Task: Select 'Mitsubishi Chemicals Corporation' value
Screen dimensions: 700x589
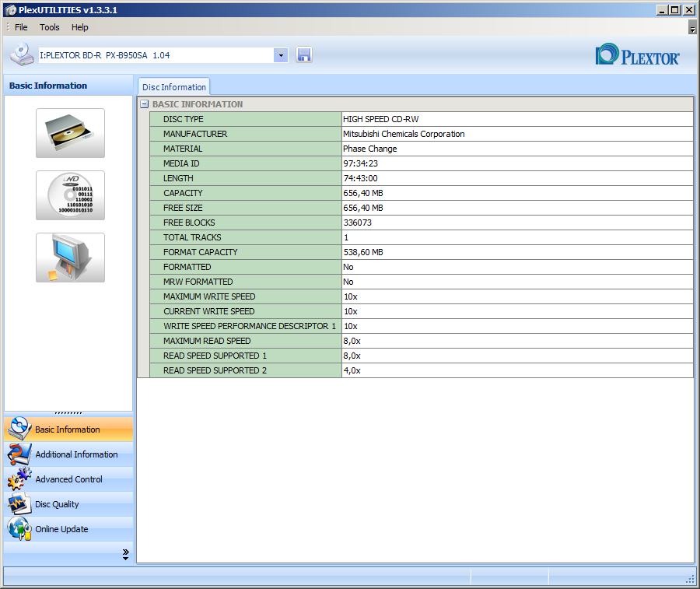Action: click(x=404, y=134)
